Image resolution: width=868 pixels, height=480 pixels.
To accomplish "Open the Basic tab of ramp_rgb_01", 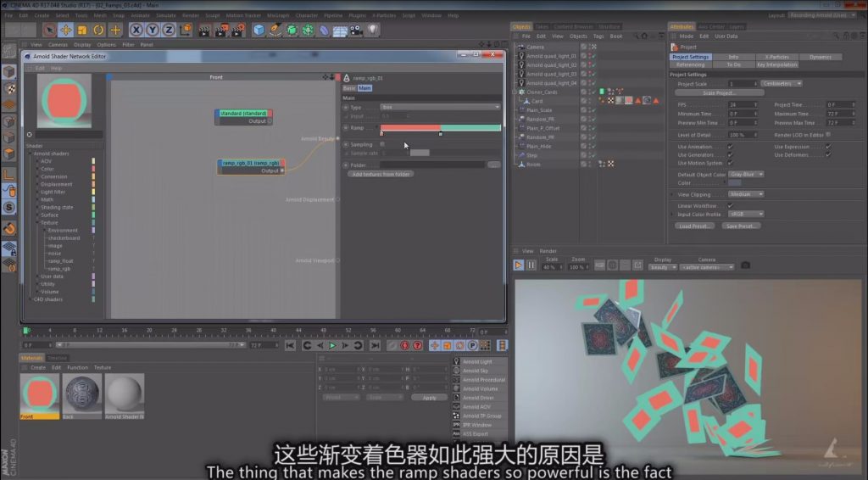I will pyautogui.click(x=349, y=88).
